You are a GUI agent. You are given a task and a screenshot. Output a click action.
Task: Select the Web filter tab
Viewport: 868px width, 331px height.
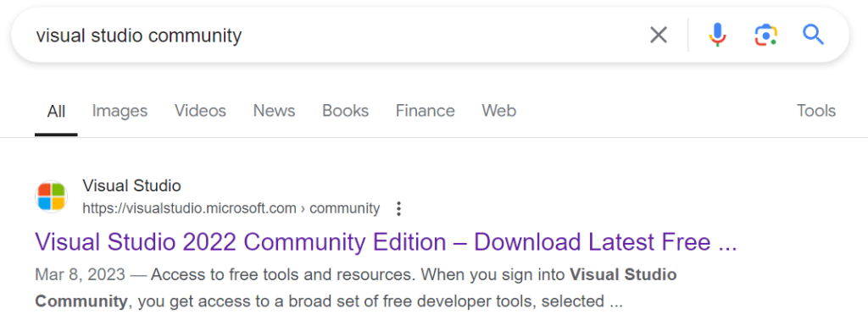click(498, 111)
